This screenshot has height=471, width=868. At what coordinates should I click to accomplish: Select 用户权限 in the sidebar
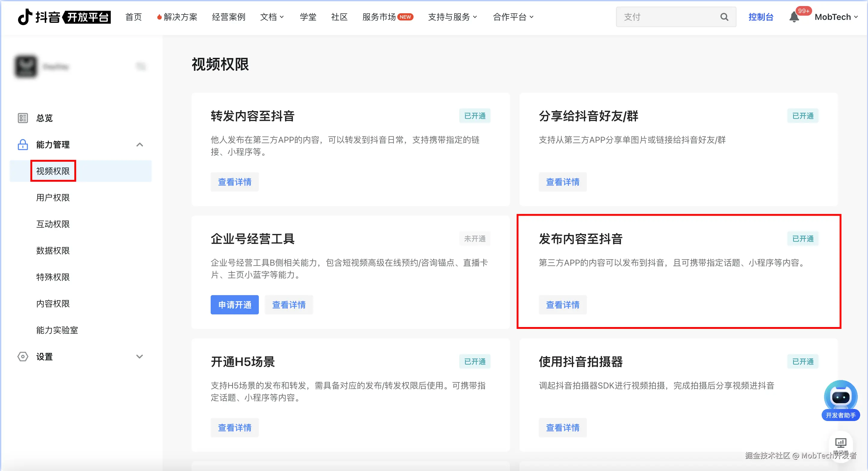53,198
